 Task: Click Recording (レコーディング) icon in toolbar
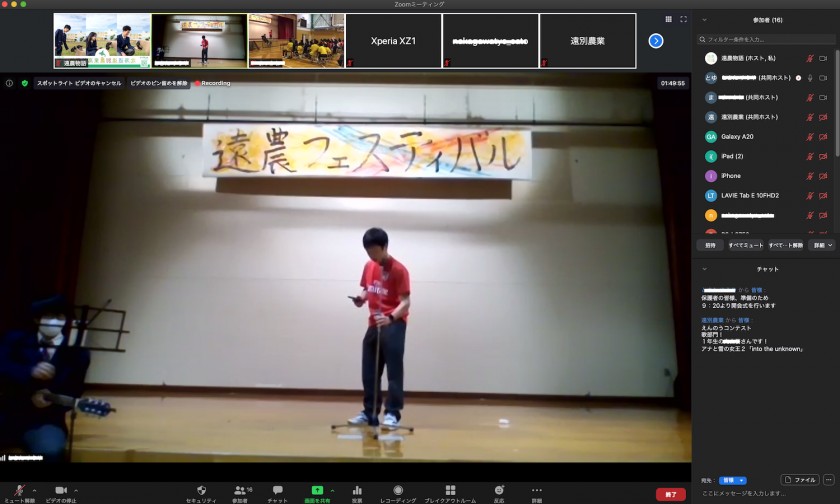pos(398,490)
